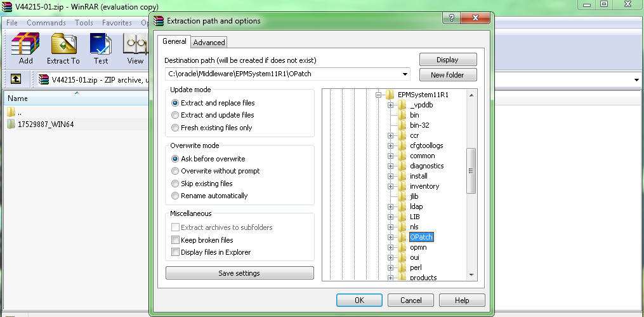Click the help question mark in dialog title
The height and width of the screenshot is (317, 644).
coord(452,18)
